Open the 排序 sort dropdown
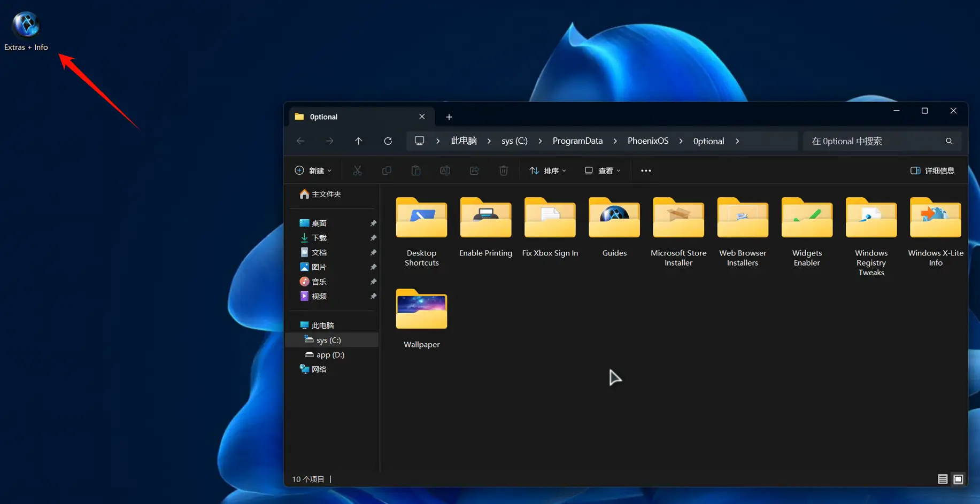This screenshot has width=980, height=504. point(548,170)
